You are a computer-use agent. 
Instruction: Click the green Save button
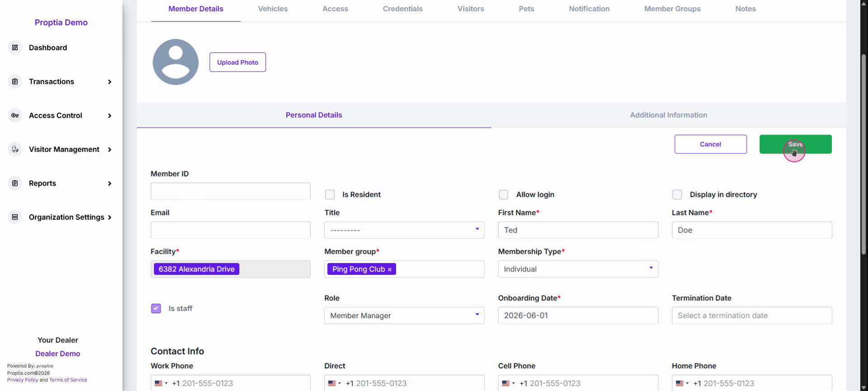coord(795,144)
